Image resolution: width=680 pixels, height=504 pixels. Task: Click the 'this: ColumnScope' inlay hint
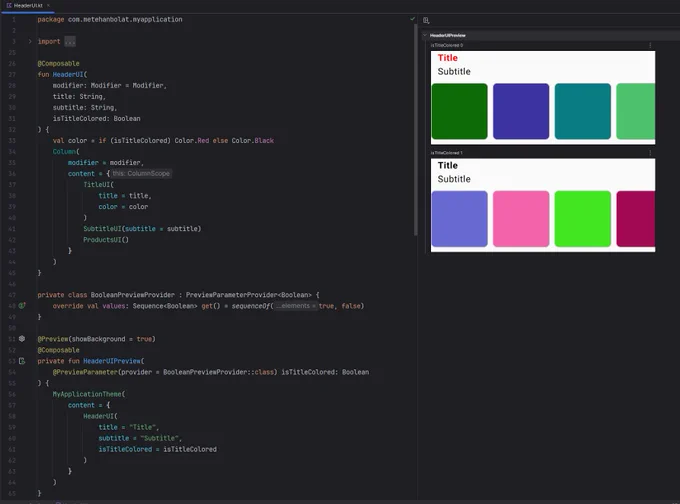tap(141, 173)
